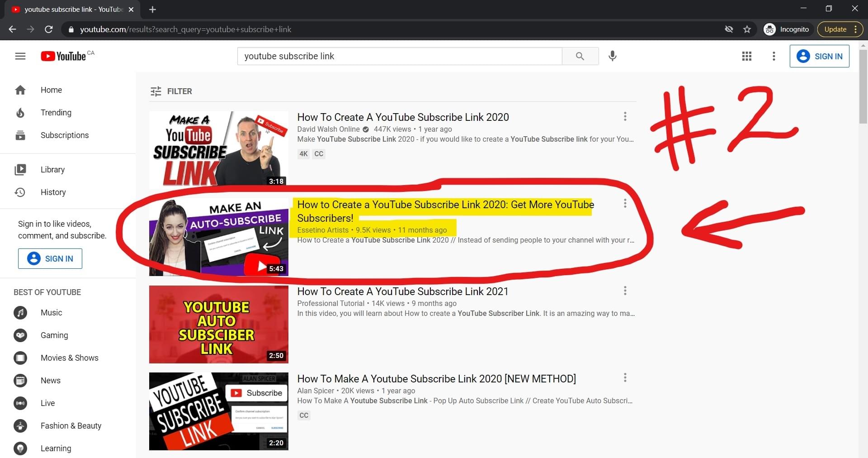Image resolution: width=868 pixels, height=458 pixels.
Task: Reload the current page
Action: point(49,29)
